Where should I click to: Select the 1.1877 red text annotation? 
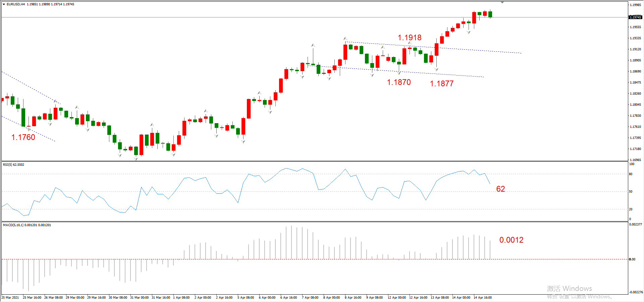coord(442,84)
